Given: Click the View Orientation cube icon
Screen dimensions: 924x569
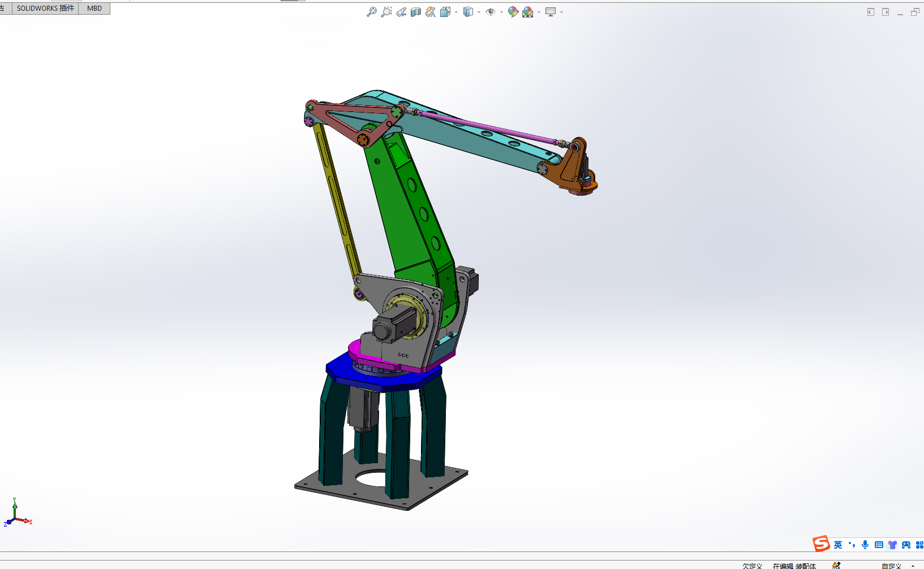Looking at the screenshot, I should [x=445, y=12].
